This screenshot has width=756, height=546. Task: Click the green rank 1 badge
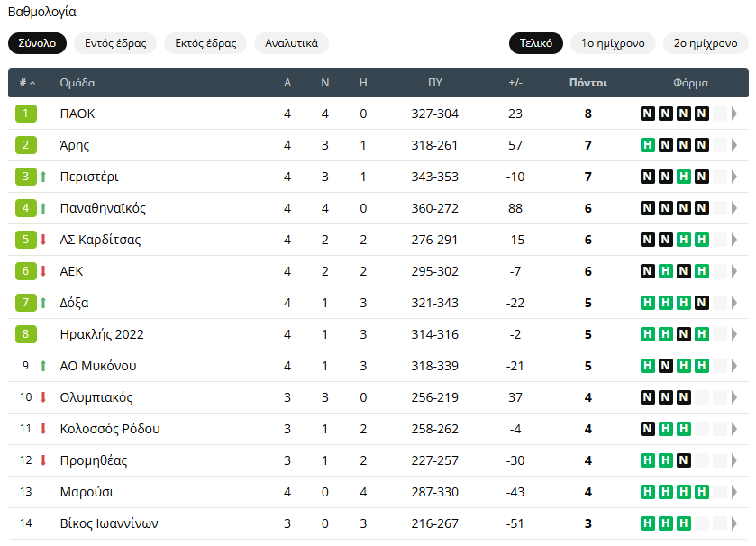tap(26, 114)
